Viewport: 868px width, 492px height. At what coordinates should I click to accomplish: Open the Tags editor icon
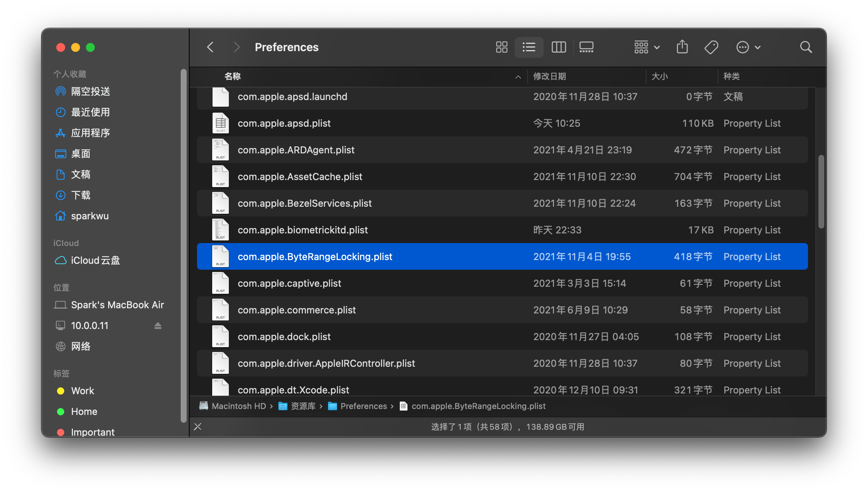pyautogui.click(x=711, y=47)
